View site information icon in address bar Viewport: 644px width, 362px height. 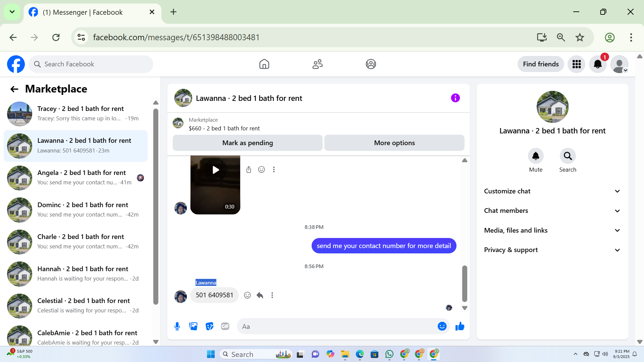tap(81, 37)
